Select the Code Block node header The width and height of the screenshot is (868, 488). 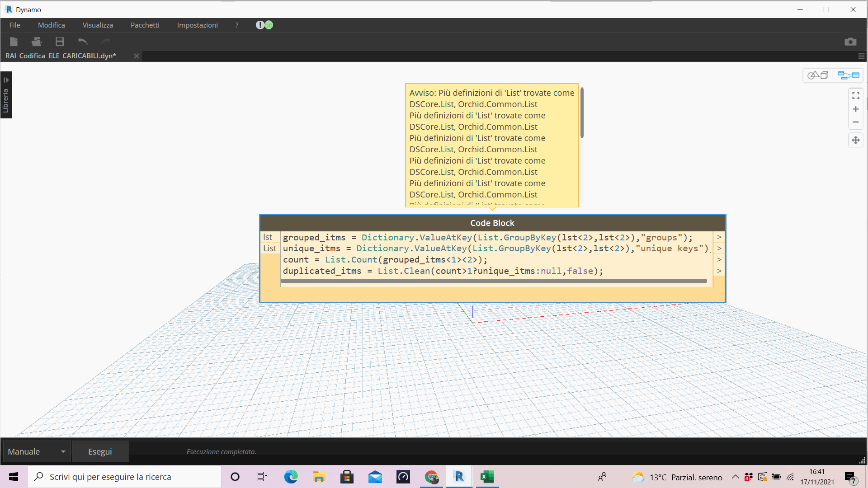(492, 223)
